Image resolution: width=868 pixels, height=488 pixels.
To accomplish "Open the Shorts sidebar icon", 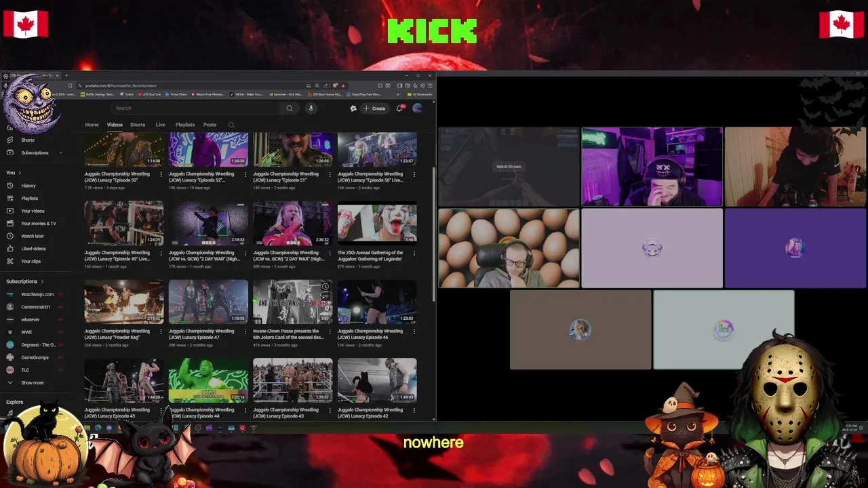I will pyautogui.click(x=9, y=140).
